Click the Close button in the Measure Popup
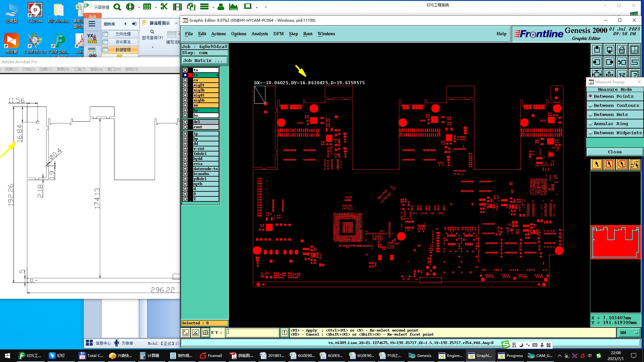Viewport: 644px width, 362px height. pos(614,152)
